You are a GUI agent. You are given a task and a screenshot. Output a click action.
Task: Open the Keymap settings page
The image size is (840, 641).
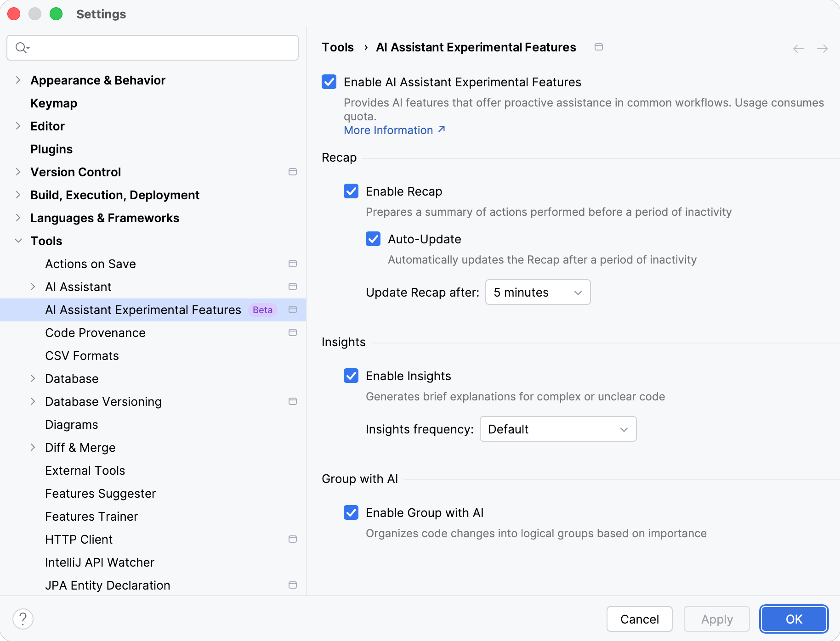click(54, 103)
